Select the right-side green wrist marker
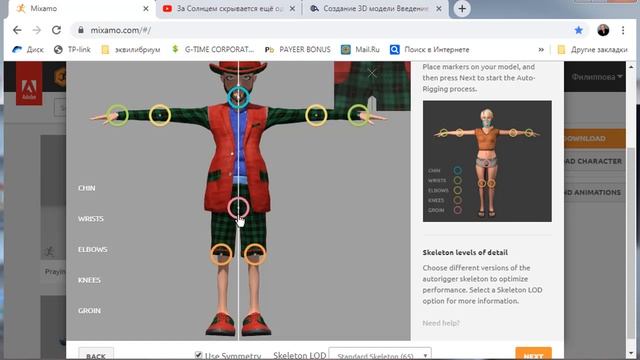This screenshot has width=640, height=360. (x=358, y=115)
